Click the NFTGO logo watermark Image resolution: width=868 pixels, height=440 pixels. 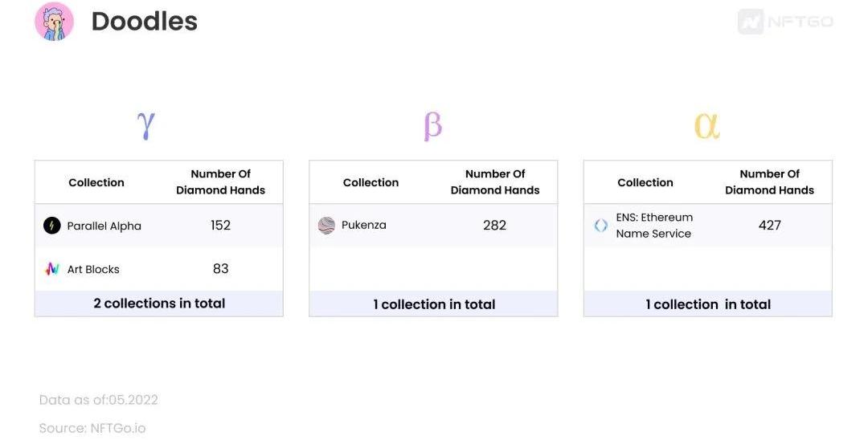(x=785, y=22)
